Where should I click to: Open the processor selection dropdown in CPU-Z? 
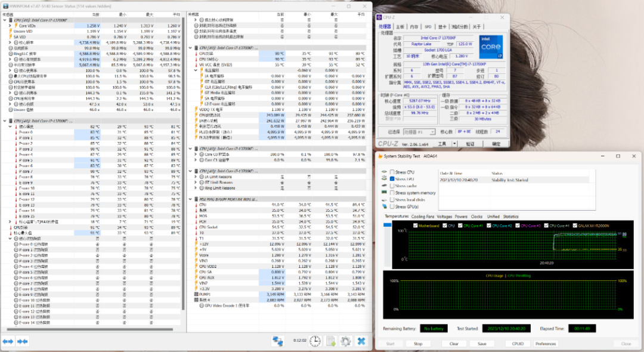pyautogui.click(x=420, y=132)
